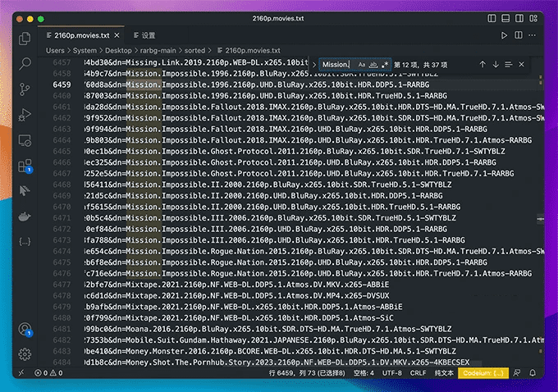Toggle Use Regular Expression in the find widget
Viewport: 558px width, 392px height.
coord(385,64)
